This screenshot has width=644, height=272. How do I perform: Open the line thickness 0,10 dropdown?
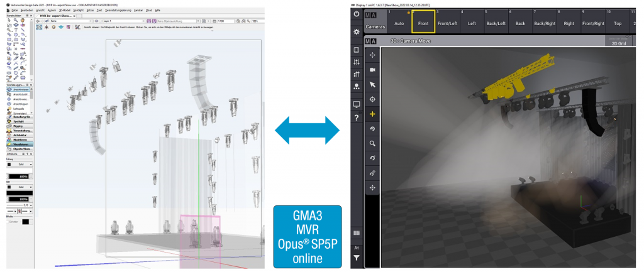coord(19,205)
